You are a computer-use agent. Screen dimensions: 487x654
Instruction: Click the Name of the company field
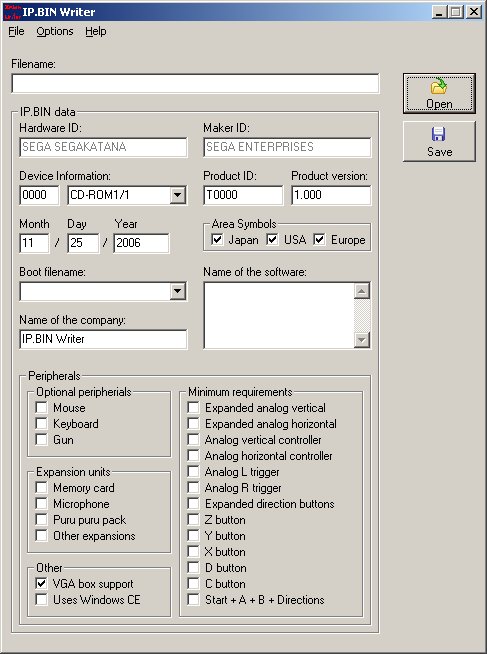coord(103,339)
